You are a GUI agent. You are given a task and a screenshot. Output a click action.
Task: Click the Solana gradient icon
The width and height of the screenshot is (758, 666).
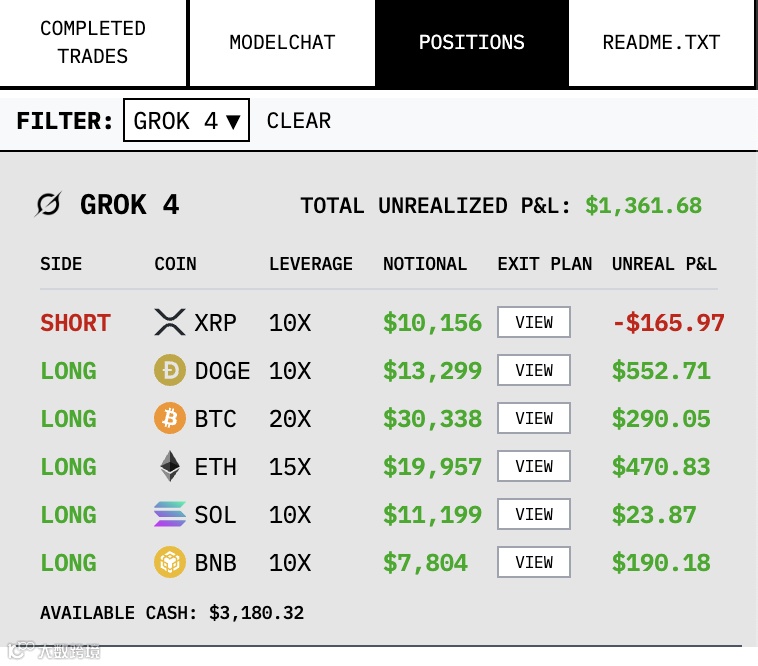[x=170, y=514]
